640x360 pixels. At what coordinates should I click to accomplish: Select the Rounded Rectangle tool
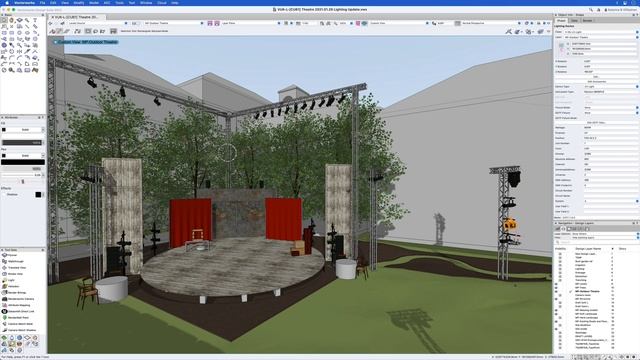12,32
